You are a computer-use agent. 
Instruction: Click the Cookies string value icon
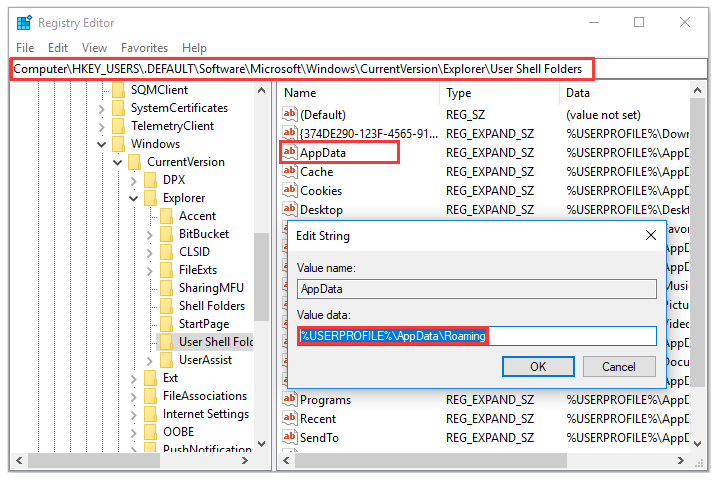tap(289, 190)
